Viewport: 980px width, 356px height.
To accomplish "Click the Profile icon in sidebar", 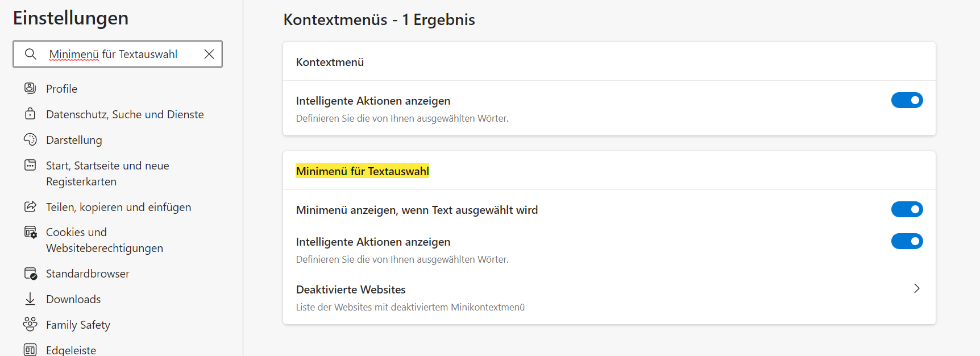I will [30, 88].
